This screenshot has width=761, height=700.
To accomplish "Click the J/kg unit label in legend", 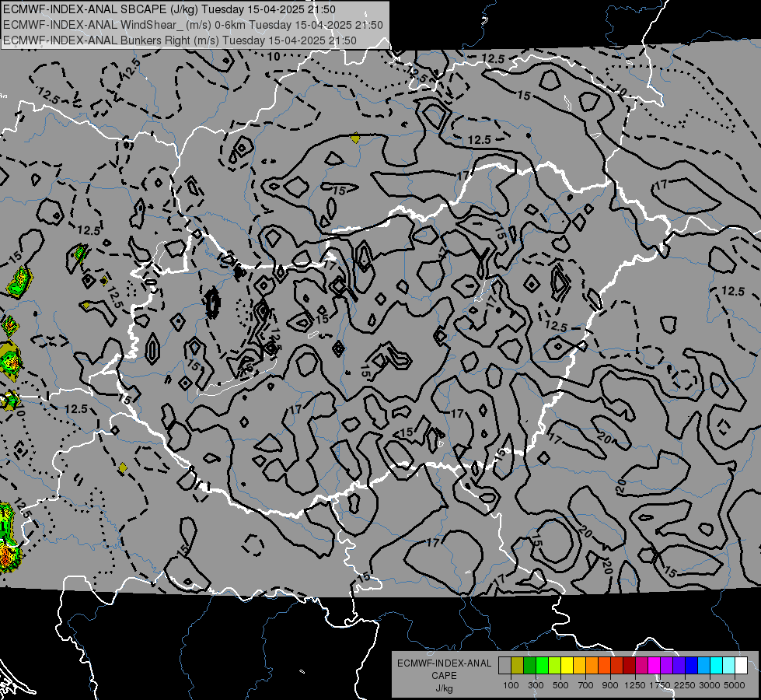I will 444,688.
